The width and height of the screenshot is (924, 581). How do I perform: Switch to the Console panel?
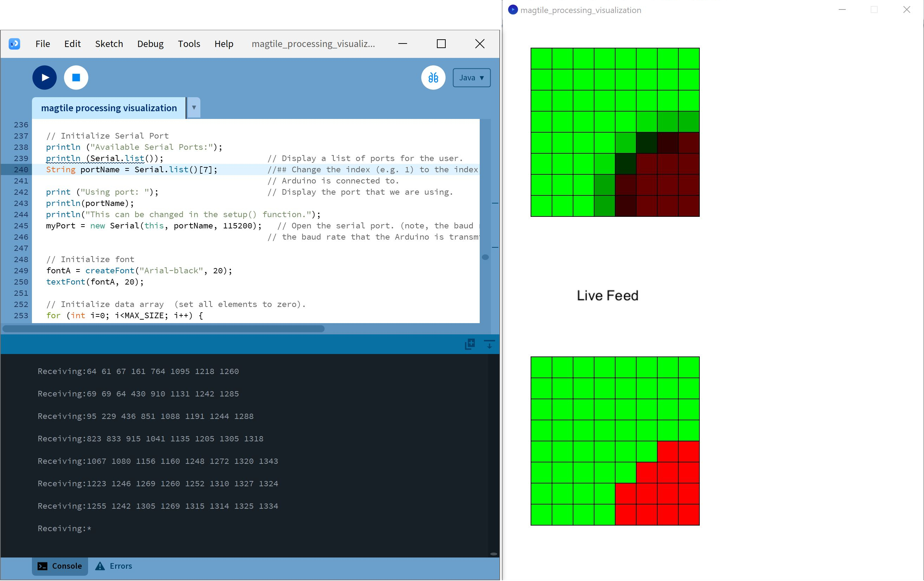pyautogui.click(x=60, y=566)
